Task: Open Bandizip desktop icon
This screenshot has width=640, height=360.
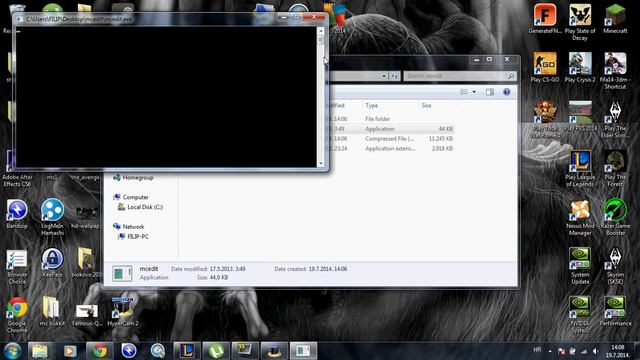Action: click(17, 214)
